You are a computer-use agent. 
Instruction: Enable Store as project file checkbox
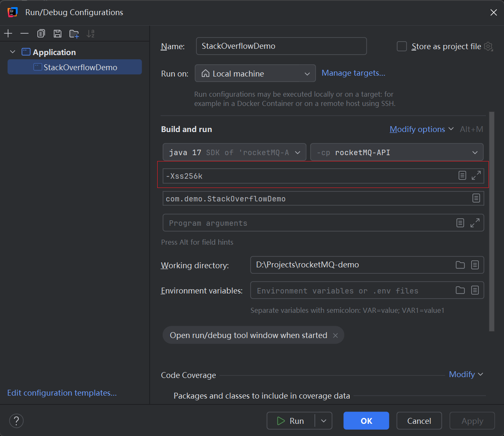click(x=402, y=46)
